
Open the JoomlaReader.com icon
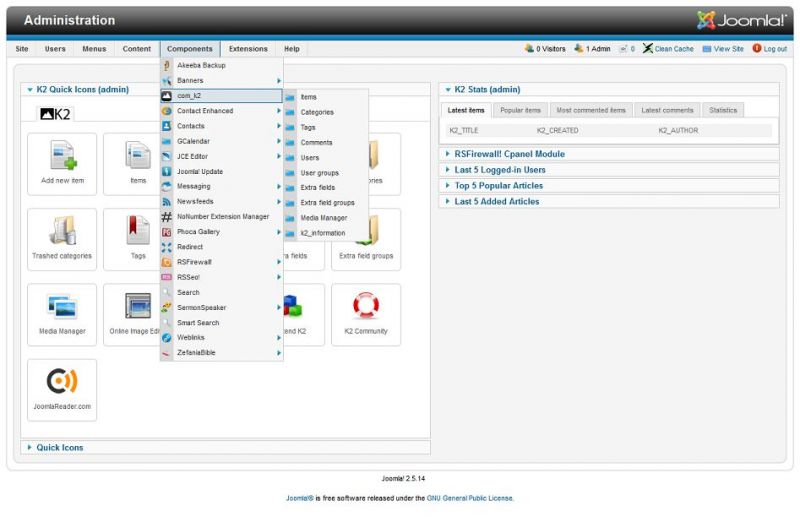pos(62,390)
